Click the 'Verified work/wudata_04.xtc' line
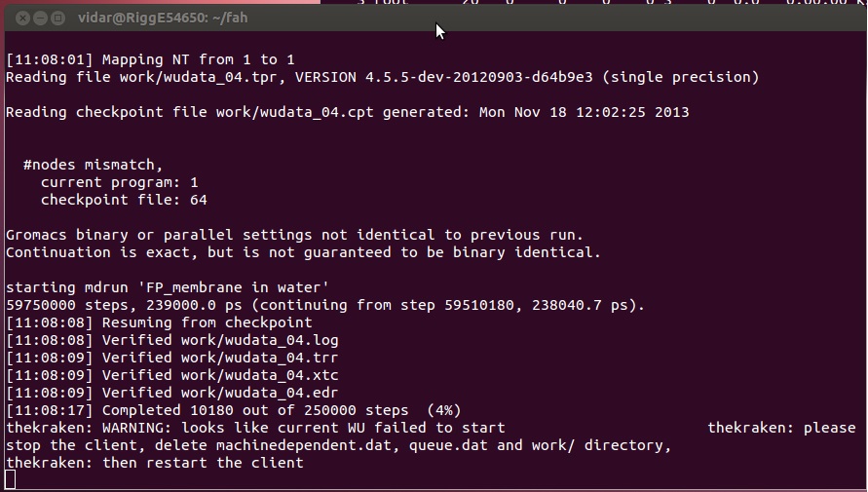 (172, 375)
